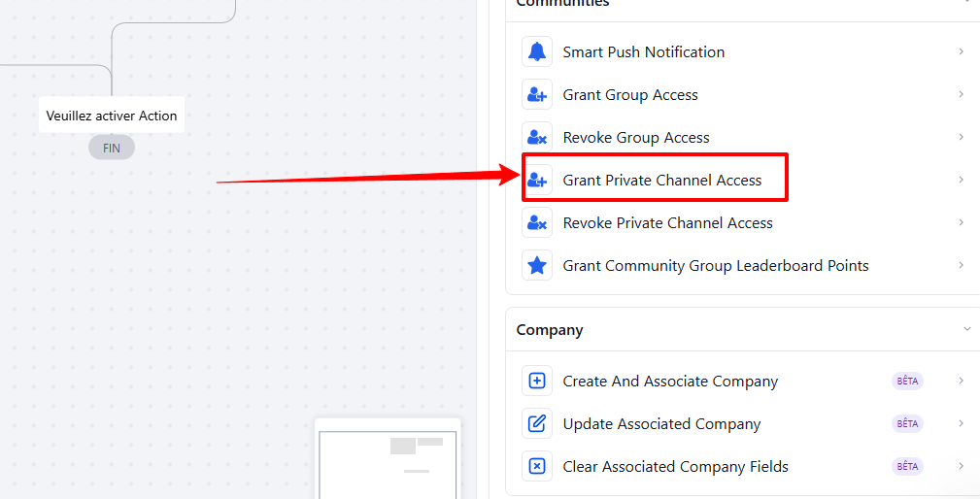The height and width of the screenshot is (499, 980).
Task: Click the workflow minimap thumbnail
Action: [389, 458]
